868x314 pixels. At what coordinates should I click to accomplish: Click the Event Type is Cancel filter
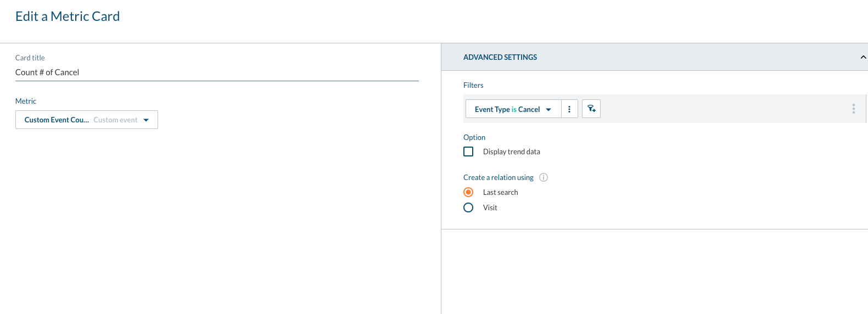coord(507,109)
